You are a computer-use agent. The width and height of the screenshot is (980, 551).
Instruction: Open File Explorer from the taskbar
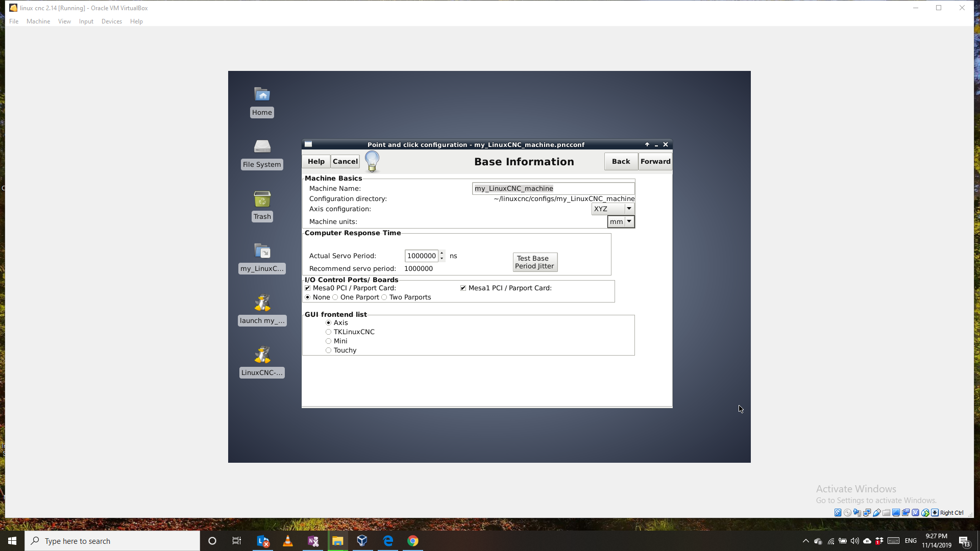coord(338,541)
